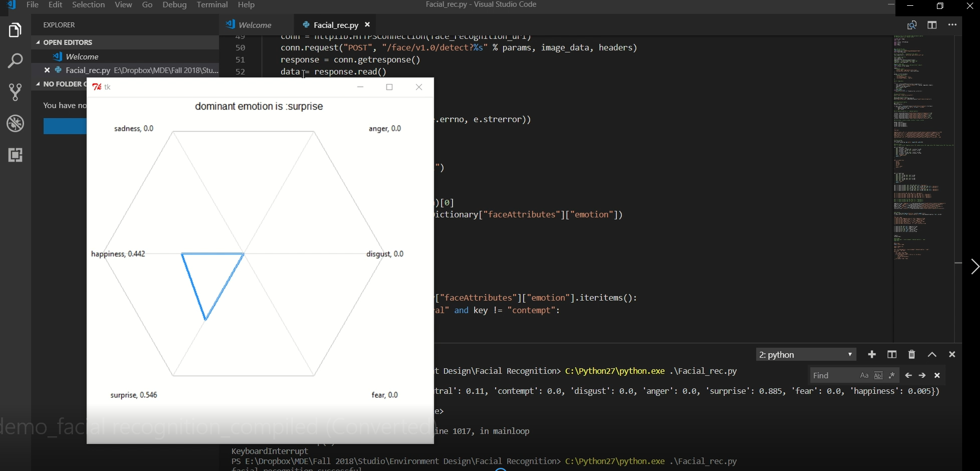Open the Go menu
This screenshot has width=980, height=471.
[148, 5]
